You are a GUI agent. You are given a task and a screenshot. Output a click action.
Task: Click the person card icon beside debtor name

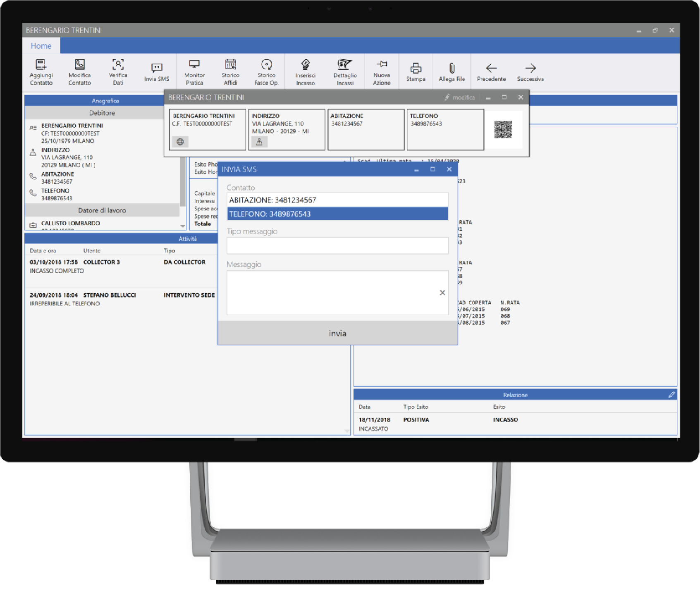[33, 128]
